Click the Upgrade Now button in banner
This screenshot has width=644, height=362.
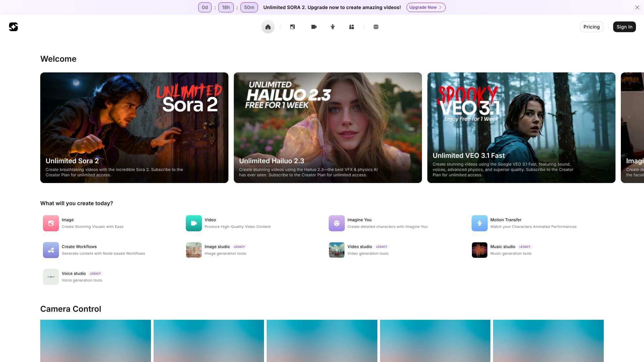426,7
